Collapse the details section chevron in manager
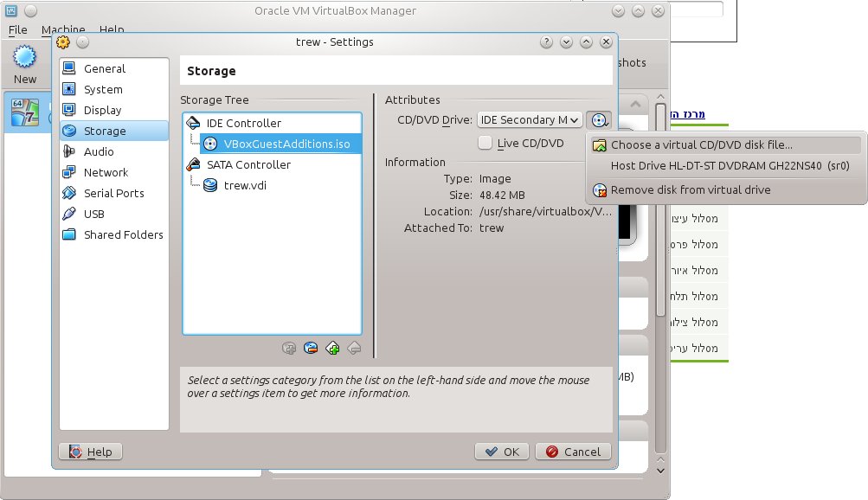868x500 pixels. pyautogui.click(x=635, y=104)
